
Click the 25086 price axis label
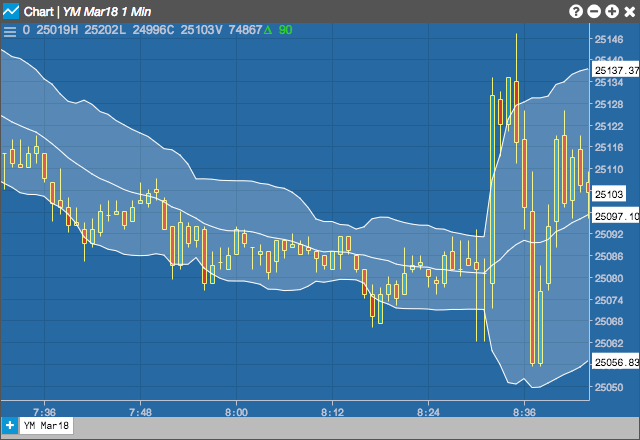coord(609,256)
